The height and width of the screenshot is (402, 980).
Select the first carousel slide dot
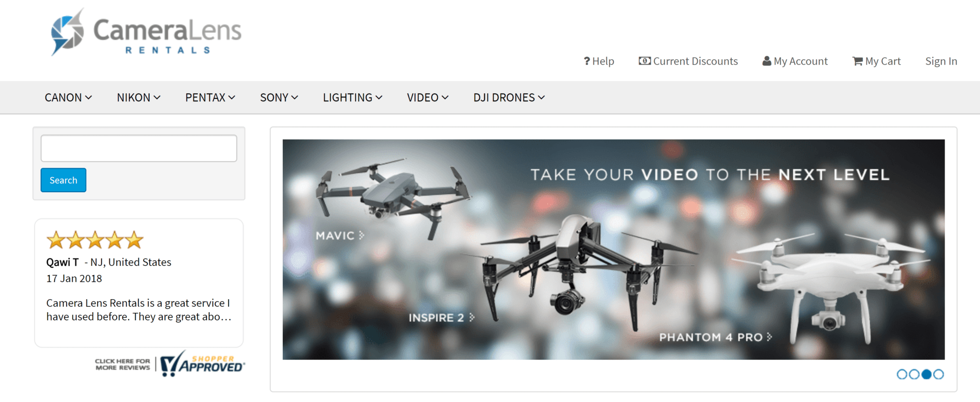[902, 374]
